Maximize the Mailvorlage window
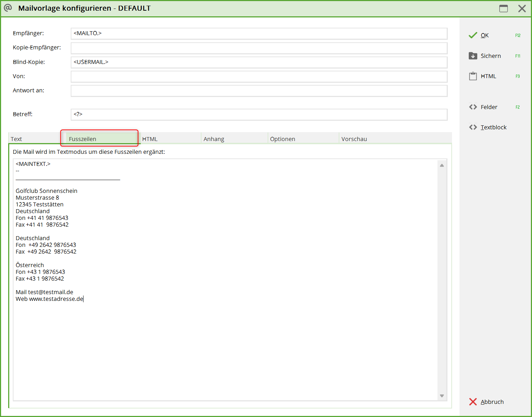Viewport: 532px width, 417px height. pyautogui.click(x=503, y=9)
